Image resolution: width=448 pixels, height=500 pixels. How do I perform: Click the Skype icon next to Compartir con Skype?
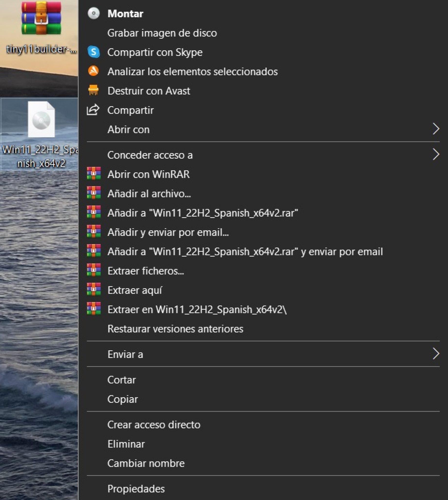93,52
